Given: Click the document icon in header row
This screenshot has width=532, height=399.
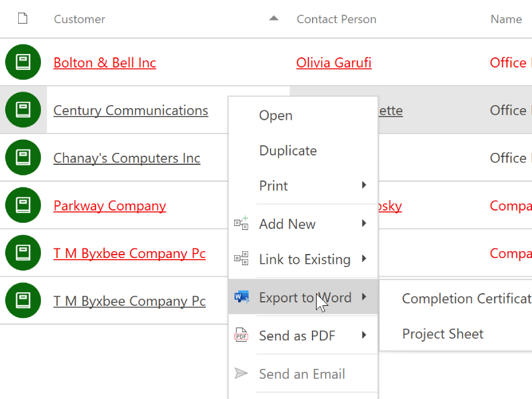Looking at the screenshot, I should click(x=23, y=18).
